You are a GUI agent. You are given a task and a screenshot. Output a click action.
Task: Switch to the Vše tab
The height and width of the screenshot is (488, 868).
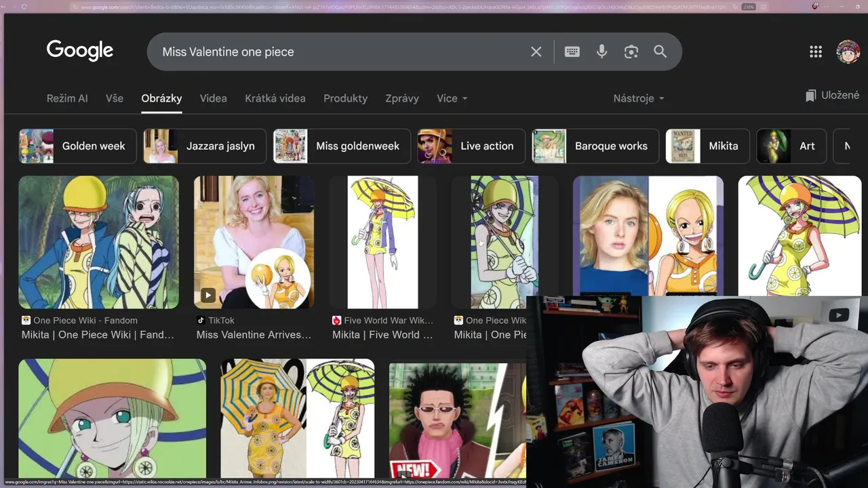point(115,98)
